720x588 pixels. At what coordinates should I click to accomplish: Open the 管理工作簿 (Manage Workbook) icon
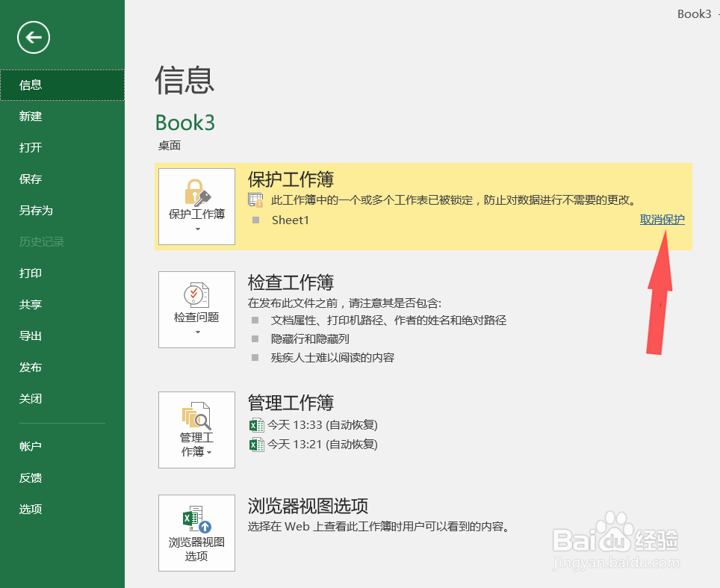(196, 416)
